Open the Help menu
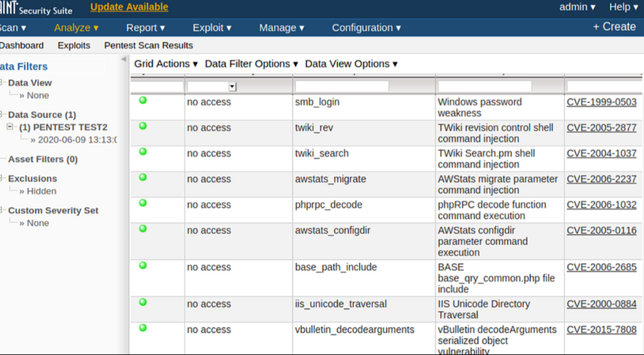 pos(623,7)
